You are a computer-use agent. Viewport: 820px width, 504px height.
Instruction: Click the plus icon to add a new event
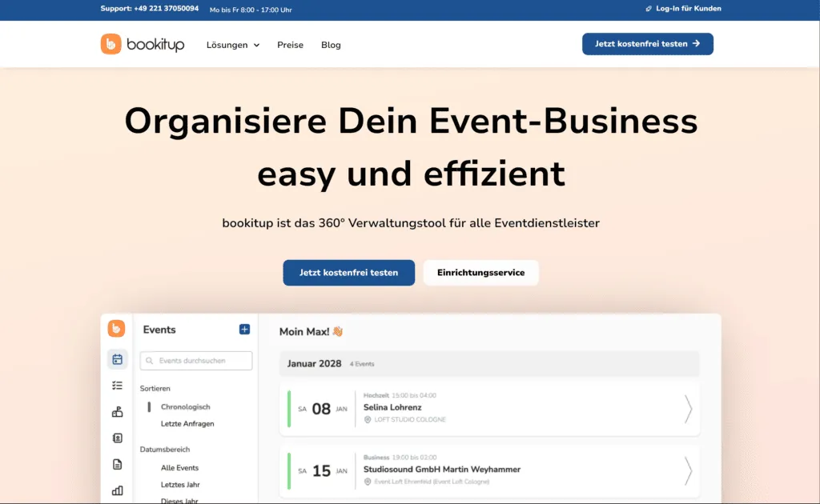tap(245, 329)
